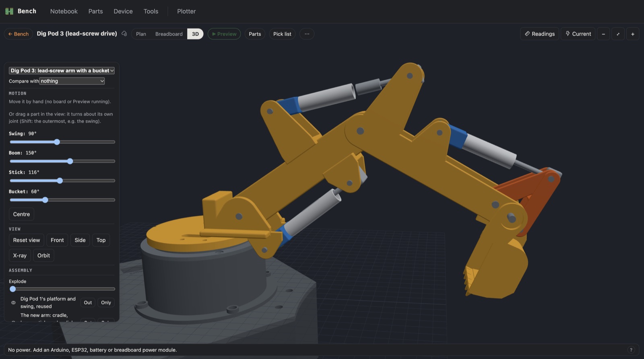The width and height of the screenshot is (644, 359).
Task: Adjust the Swing slider handle
Action: coord(57,142)
